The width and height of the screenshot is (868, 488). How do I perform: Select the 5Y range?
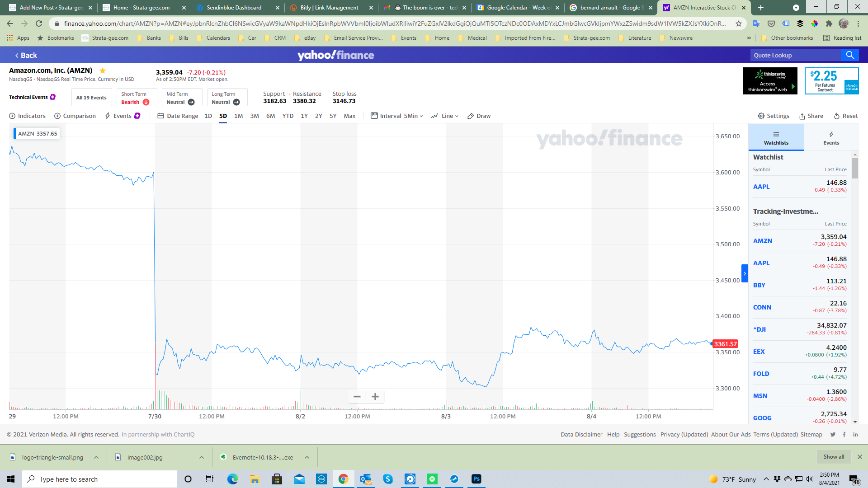(333, 116)
